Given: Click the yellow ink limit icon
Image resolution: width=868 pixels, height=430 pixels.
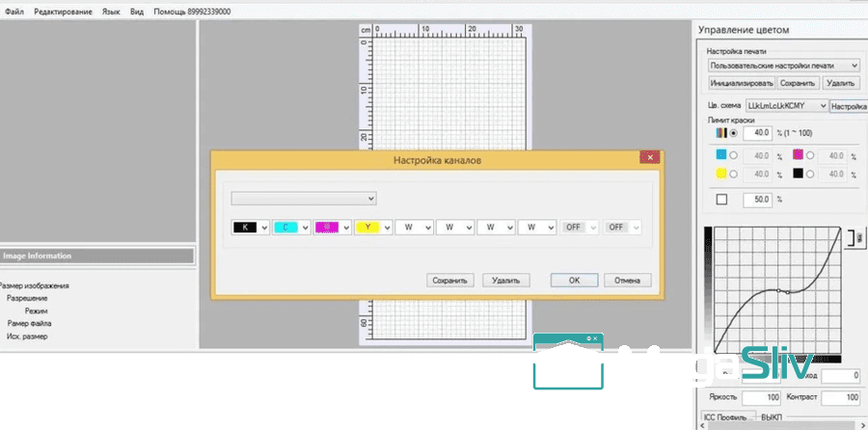Looking at the screenshot, I should click(720, 174).
